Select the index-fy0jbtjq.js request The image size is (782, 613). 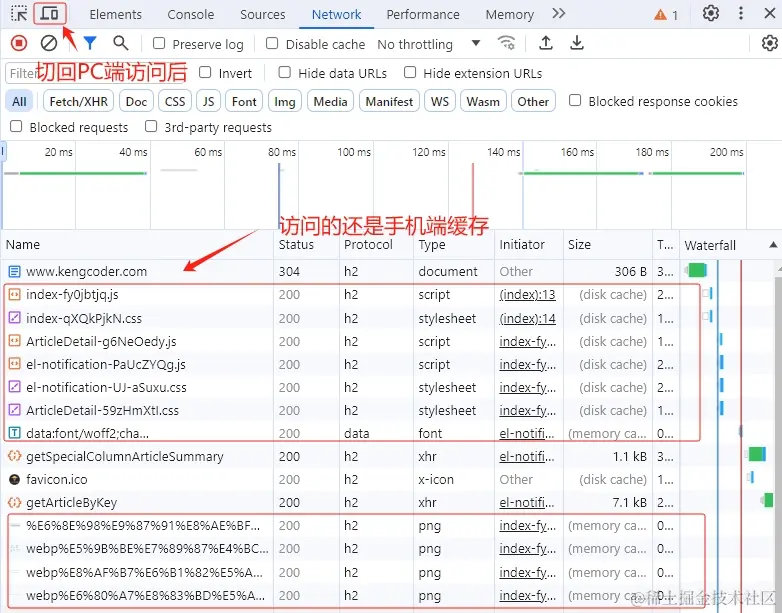[72, 295]
